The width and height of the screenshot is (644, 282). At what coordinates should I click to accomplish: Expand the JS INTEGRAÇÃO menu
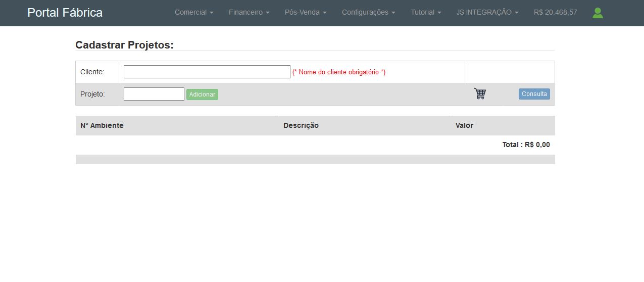(x=487, y=12)
